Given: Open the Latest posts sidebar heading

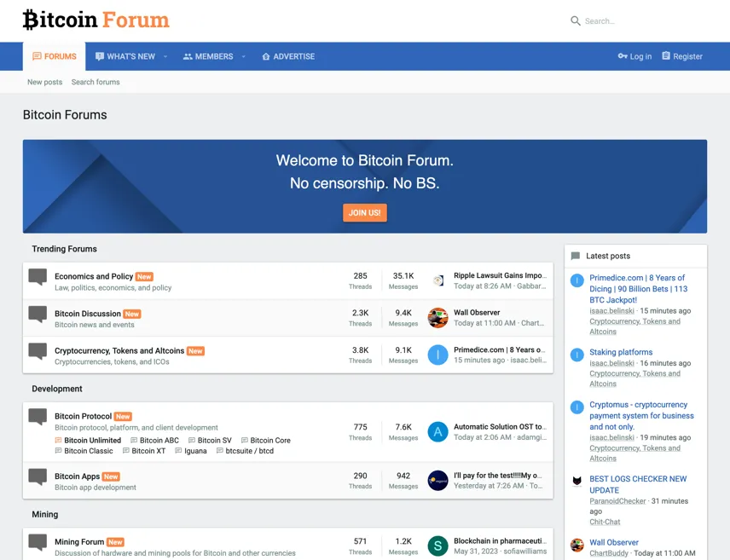Looking at the screenshot, I should point(608,256).
